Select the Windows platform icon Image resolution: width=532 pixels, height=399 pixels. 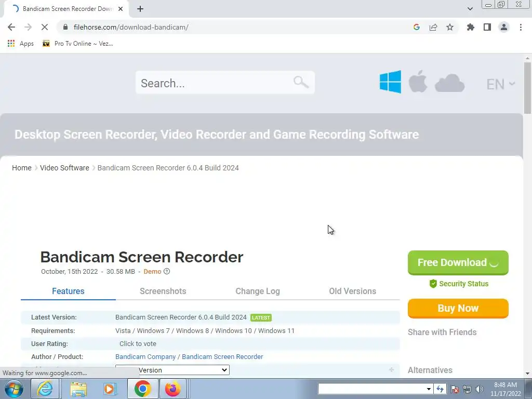390,82
